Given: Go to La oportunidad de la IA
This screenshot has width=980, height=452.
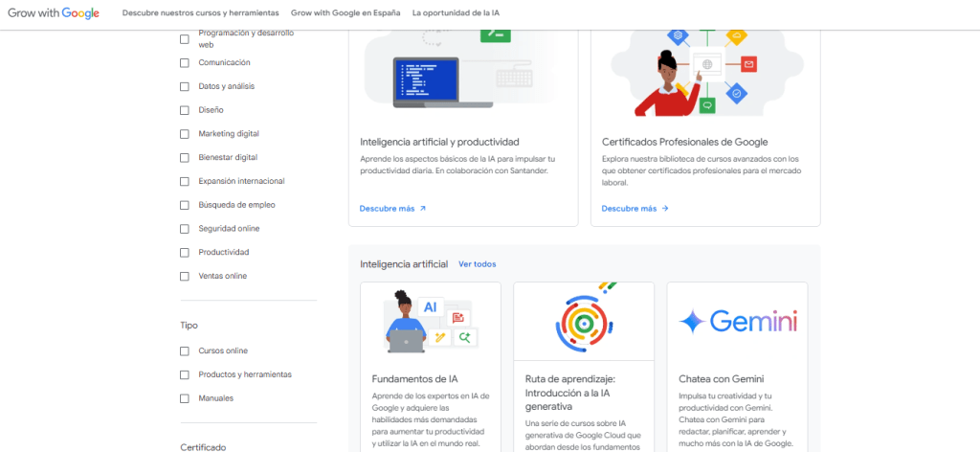Looking at the screenshot, I should [x=456, y=13].
